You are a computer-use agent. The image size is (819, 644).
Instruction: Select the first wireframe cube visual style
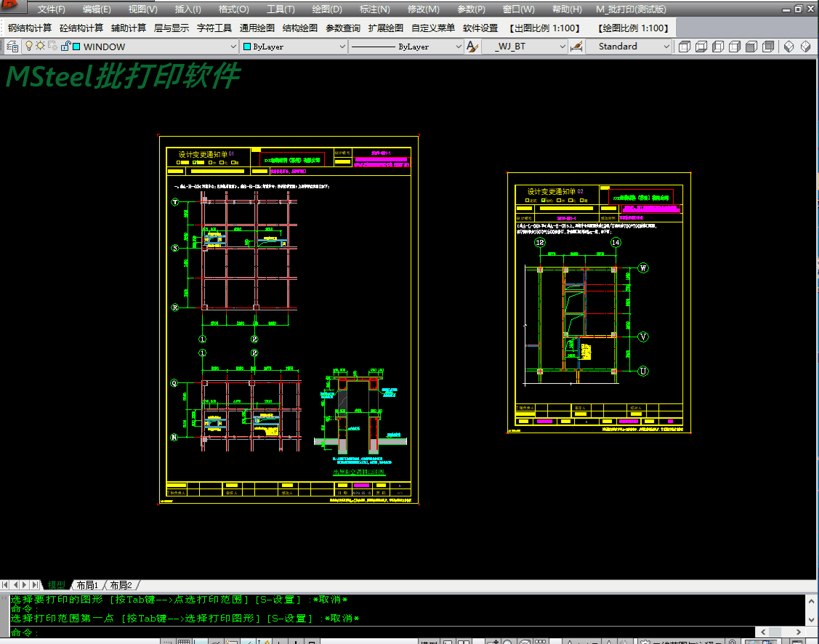(685, 47)
